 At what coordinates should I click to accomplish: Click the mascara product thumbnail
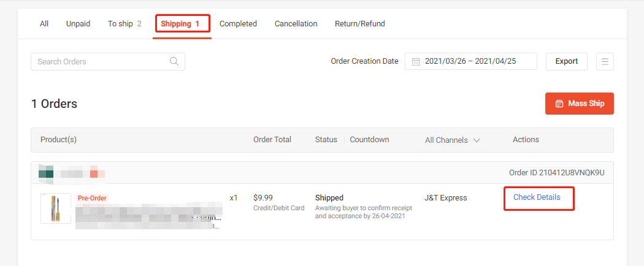[x=56, y=208]
